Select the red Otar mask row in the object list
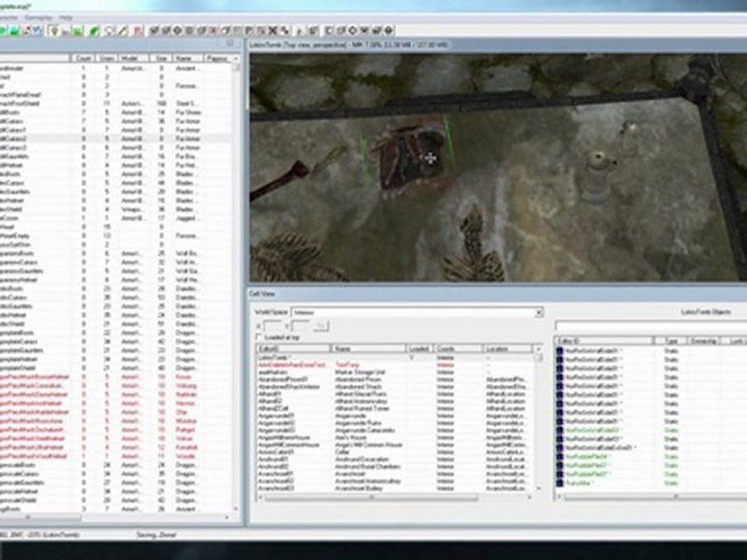The height and width of the screenshot is (560, 747). [x=117, y=412]
